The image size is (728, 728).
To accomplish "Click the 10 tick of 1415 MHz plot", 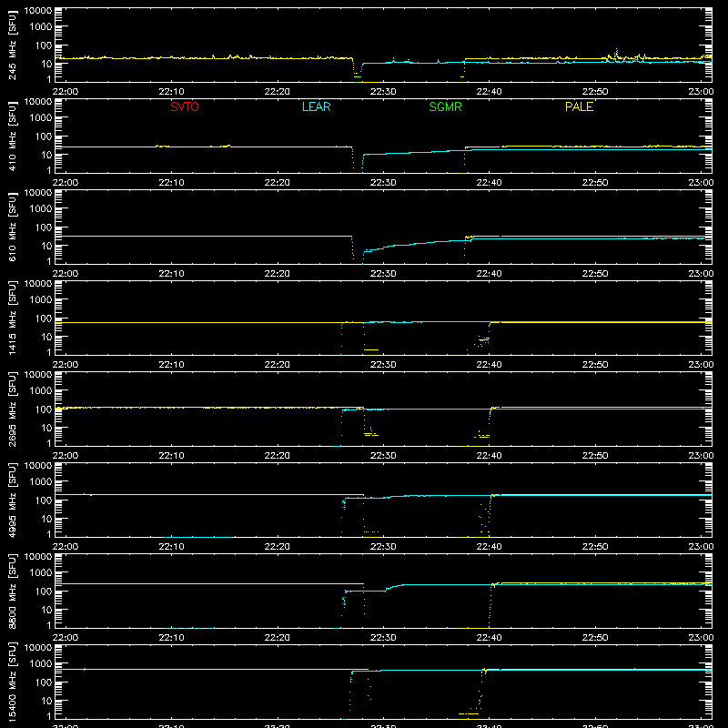I will 46,337.
